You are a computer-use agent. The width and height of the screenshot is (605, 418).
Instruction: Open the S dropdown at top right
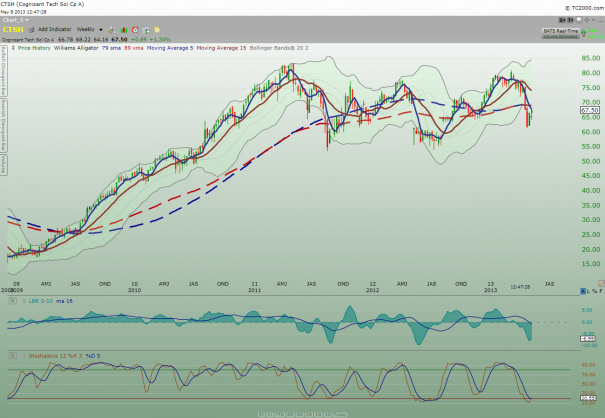coord(562,20)
